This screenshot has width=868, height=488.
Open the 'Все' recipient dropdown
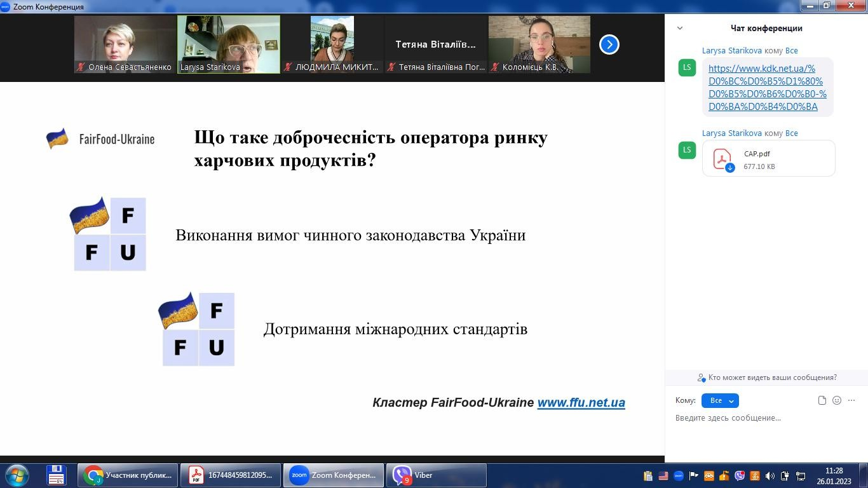pyautogui.click(x=720, y=400)
